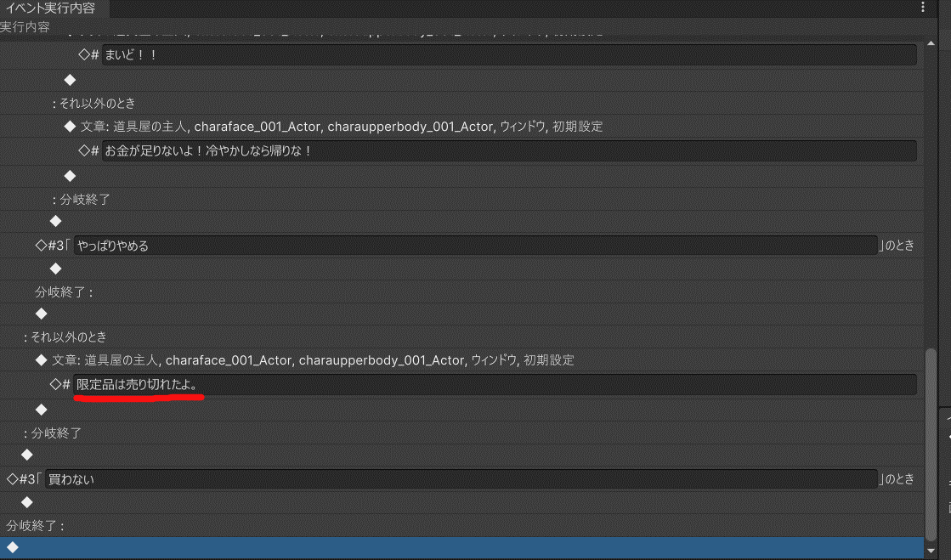
Task: Select the diamond icon before the '限定品' 文章 command
Action: pyautogui.click(x=41, y=360)
